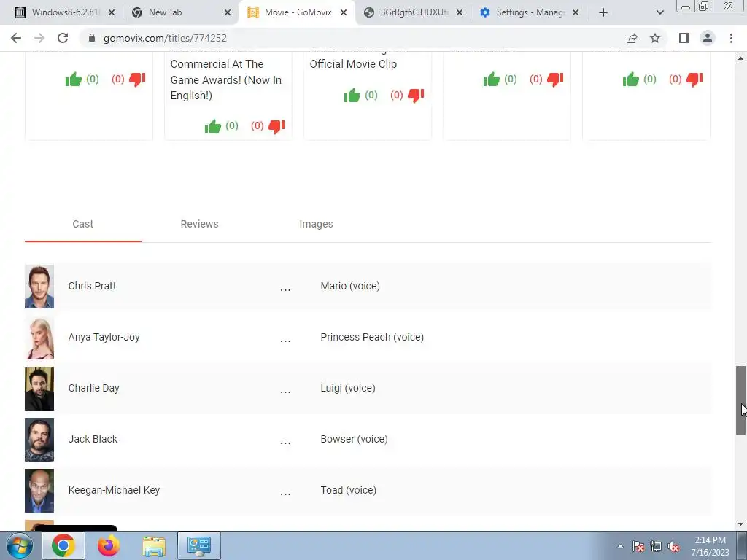Open the Reviews tab
747x560 pixels.
199,224
